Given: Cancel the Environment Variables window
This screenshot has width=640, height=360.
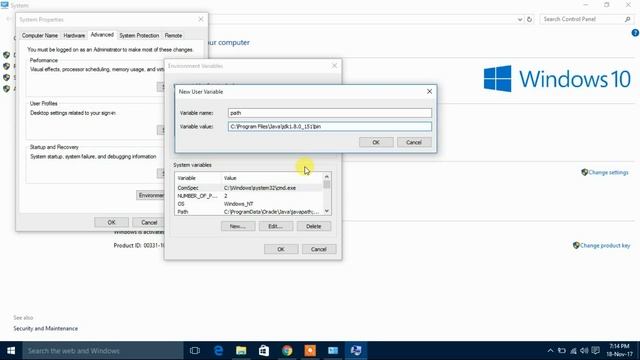Looking at the screenshot, I should tap(319, 249).
